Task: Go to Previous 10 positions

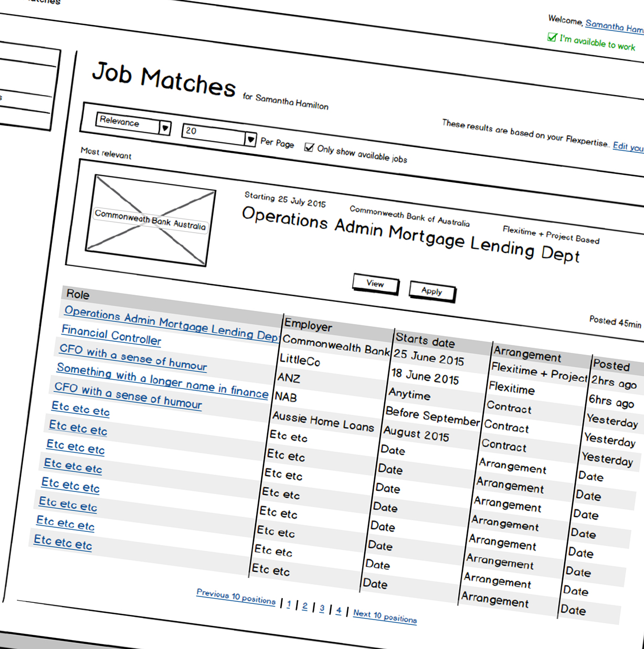Action: (236, 597)
